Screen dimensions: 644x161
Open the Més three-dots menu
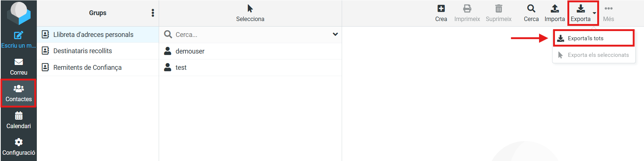coord(608,8)
